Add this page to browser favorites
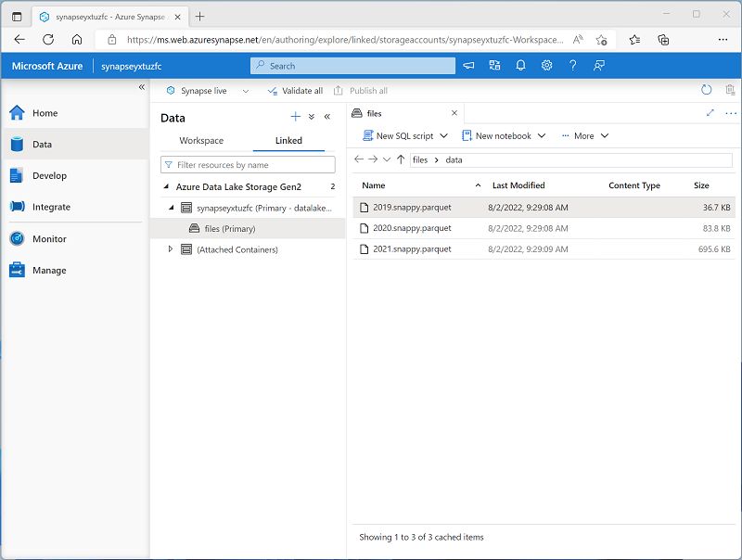The width and height of the screenshot is (742, 560). [601, 40]
